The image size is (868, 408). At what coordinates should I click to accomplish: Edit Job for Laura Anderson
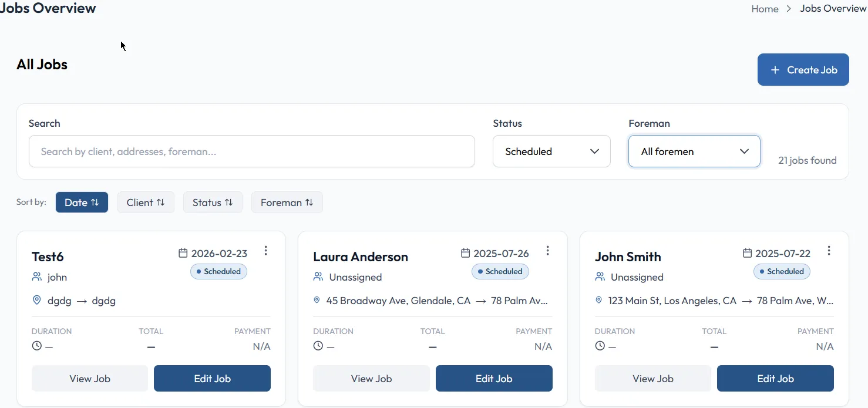pos(494,379)
